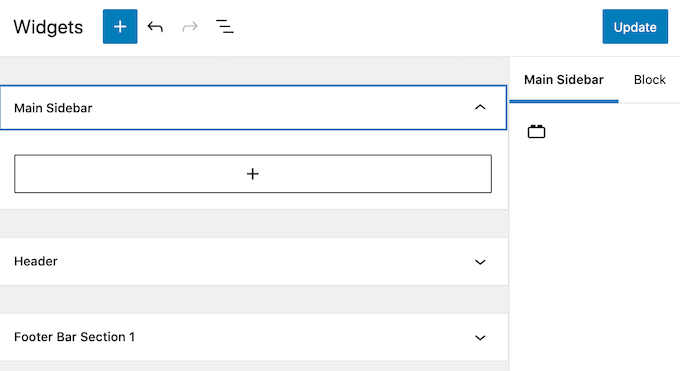Image resolution: width=680 pixels, height=371 pixels.
Task: Expand Footer Bar Section 1 chevron
Action: (x=480, y=338)
